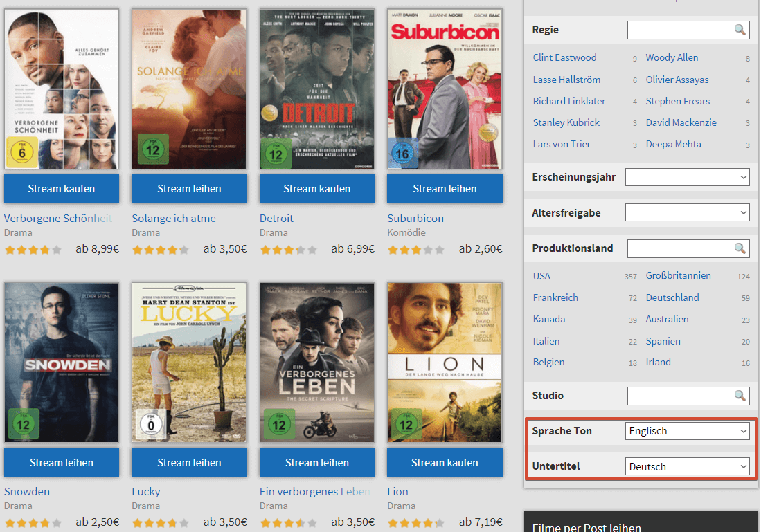Filter by production country Irland
Image resolution: width=761 pixels, height=532 pixels.
click(x=658, y=363)
